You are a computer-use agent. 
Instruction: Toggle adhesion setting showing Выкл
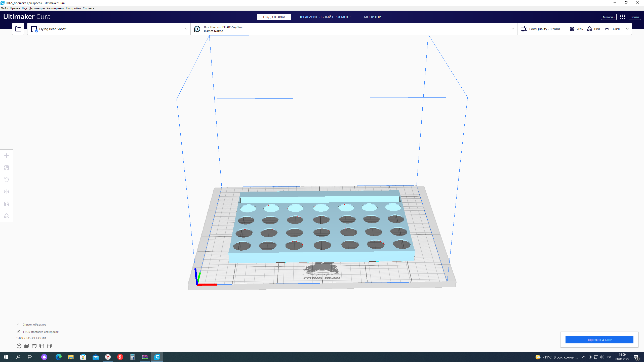[612, 29]
